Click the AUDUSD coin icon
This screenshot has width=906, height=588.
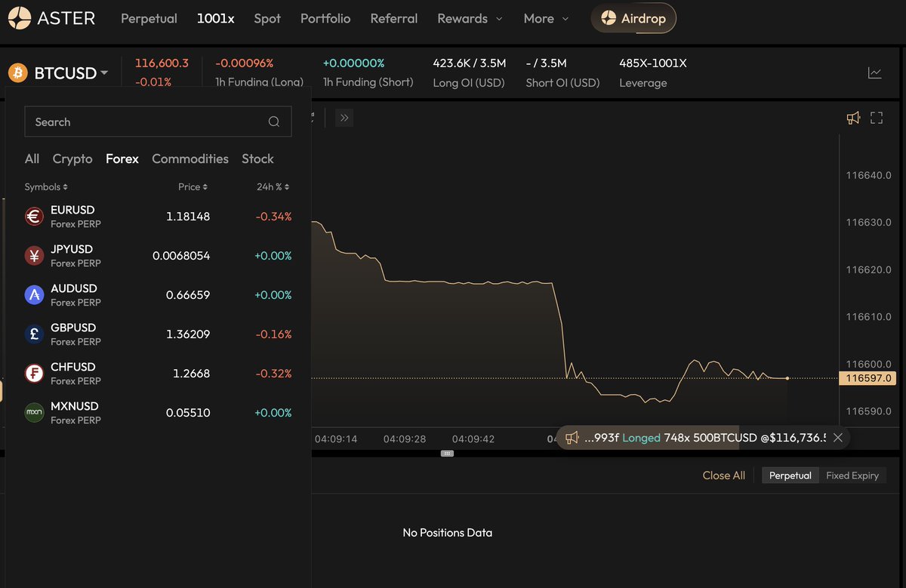tap(33, 294)
